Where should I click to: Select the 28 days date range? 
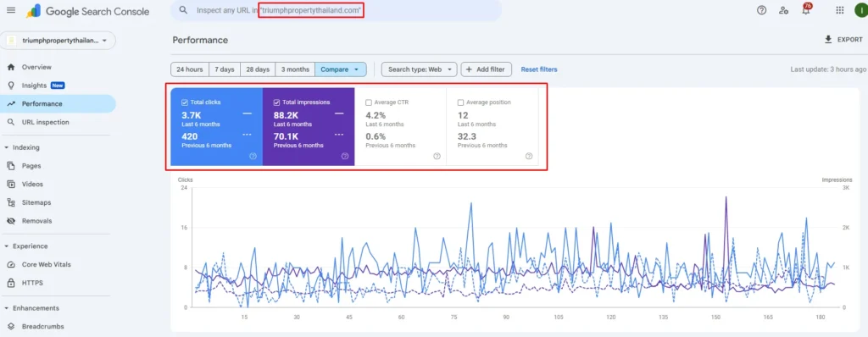(258, 69)
